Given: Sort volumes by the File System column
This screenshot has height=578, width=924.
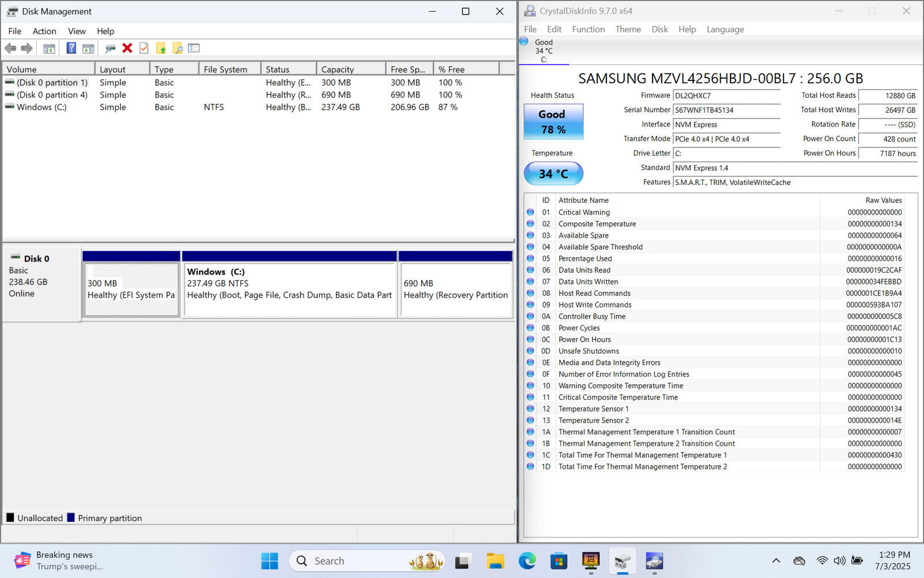Looking at the screenshot, I should tap(229, 69).
